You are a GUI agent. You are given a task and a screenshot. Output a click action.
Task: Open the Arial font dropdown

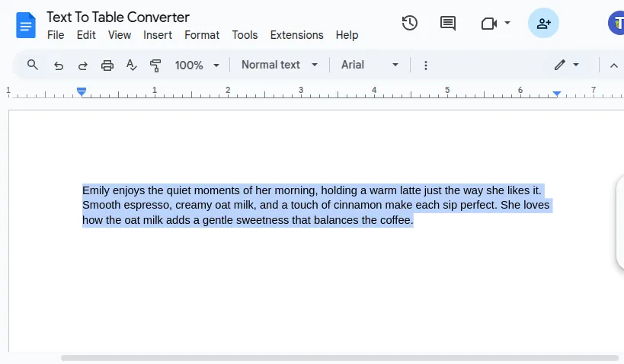point(370,65)
